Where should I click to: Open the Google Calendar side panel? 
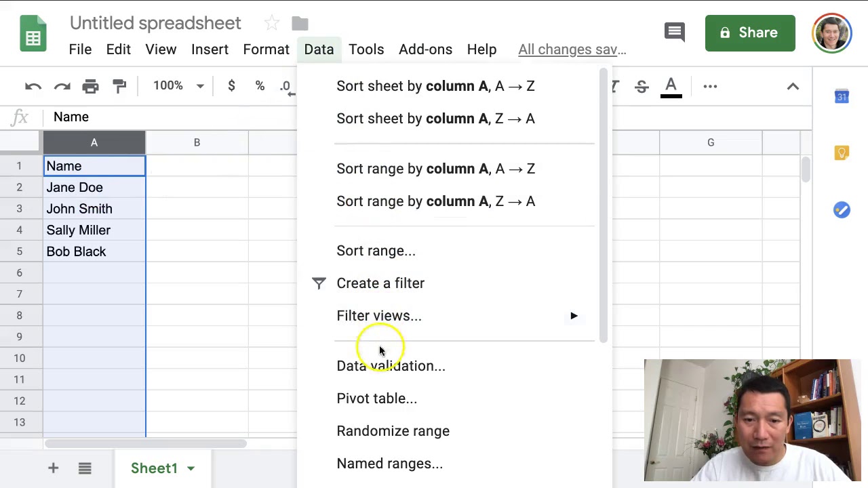point(842,97)
